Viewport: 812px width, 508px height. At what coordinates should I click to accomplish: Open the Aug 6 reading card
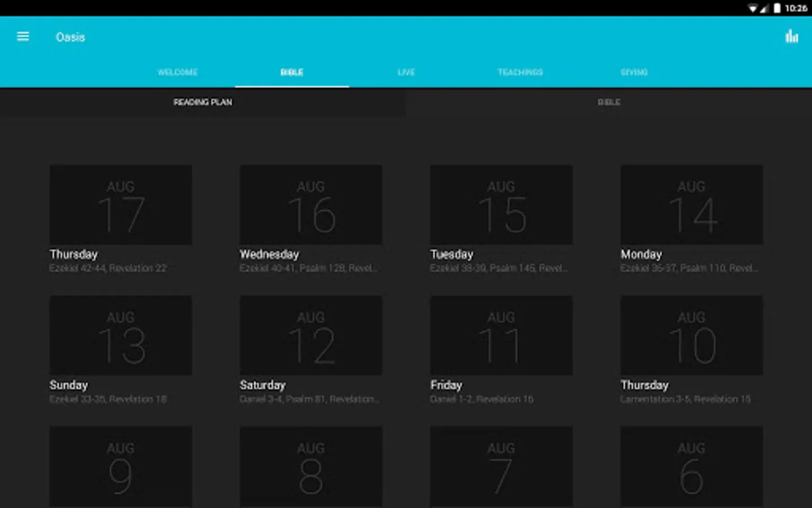(692, 467)
